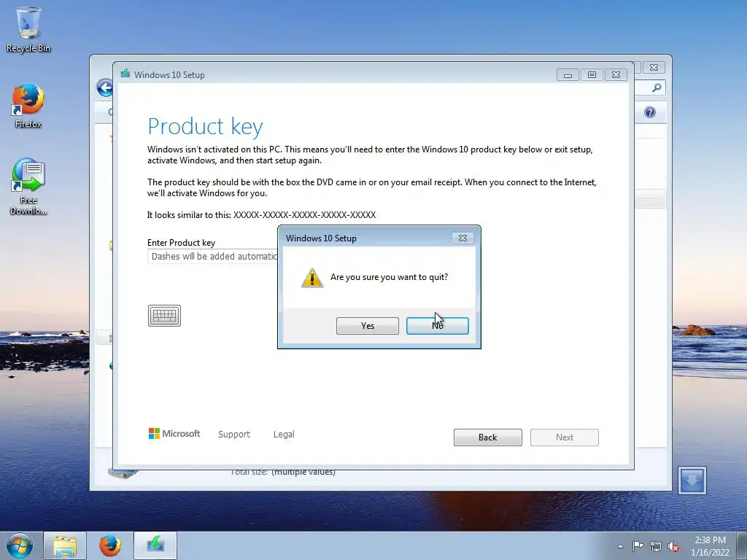Close the quit confirmation dialog
The height and width of the screenshot is (560, 747).
[x=462, y=238]
